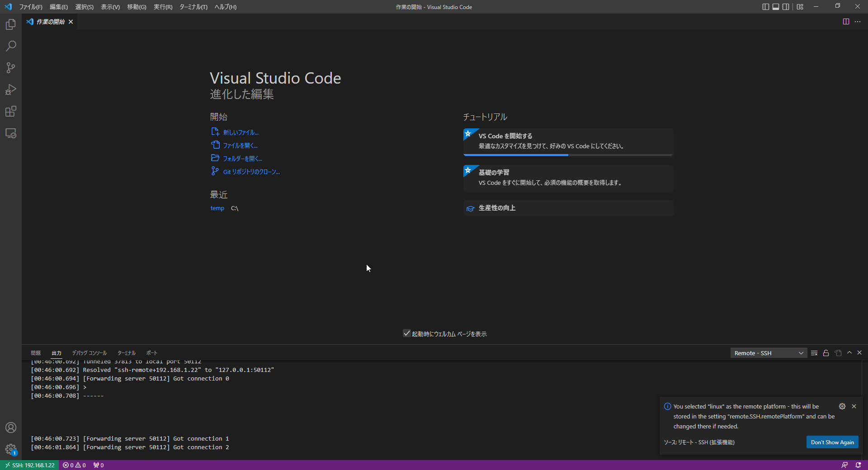Switch to the ターミナル panel tab
The height and width of the screenshot is (470, 868).
click(x=127, y=353)
